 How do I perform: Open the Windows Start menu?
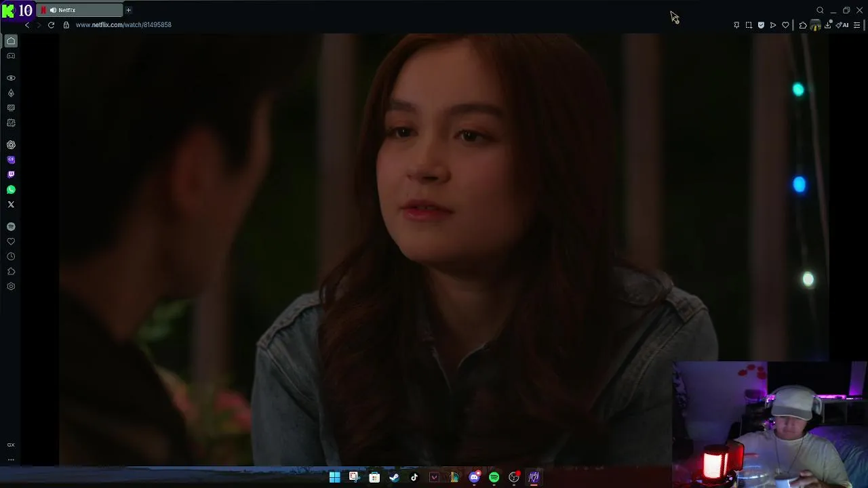(x=334, y=477)
